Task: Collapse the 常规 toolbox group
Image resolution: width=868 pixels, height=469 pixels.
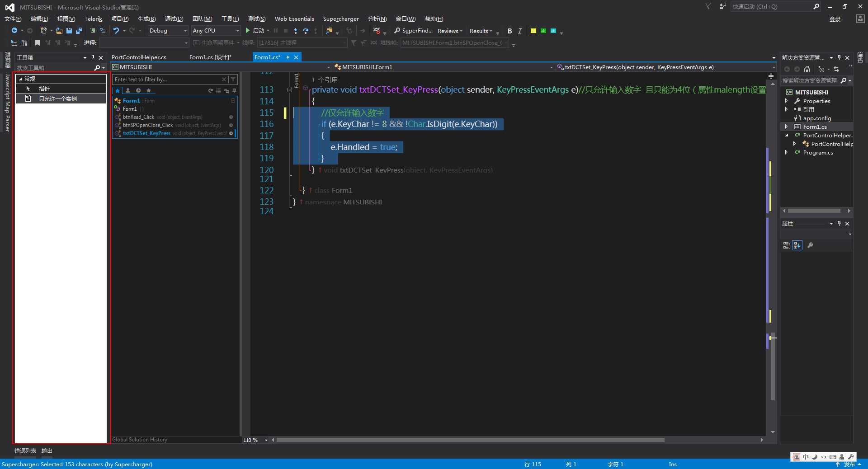Action: (20, 79)
